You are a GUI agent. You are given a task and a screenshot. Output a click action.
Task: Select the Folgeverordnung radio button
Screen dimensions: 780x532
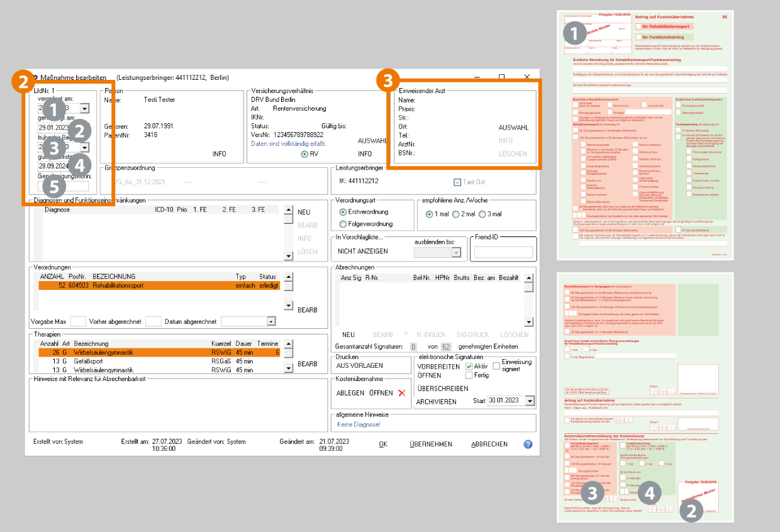[x=343, y=224]
